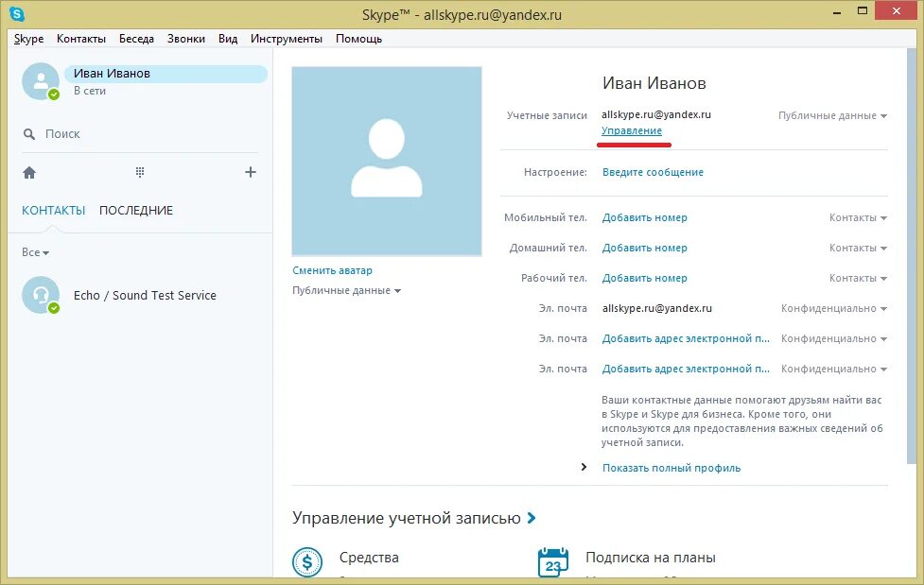Viewport: 924px width, 585px height.
Task: Click the Иван Иванов profile name heading
Action: 654,84
